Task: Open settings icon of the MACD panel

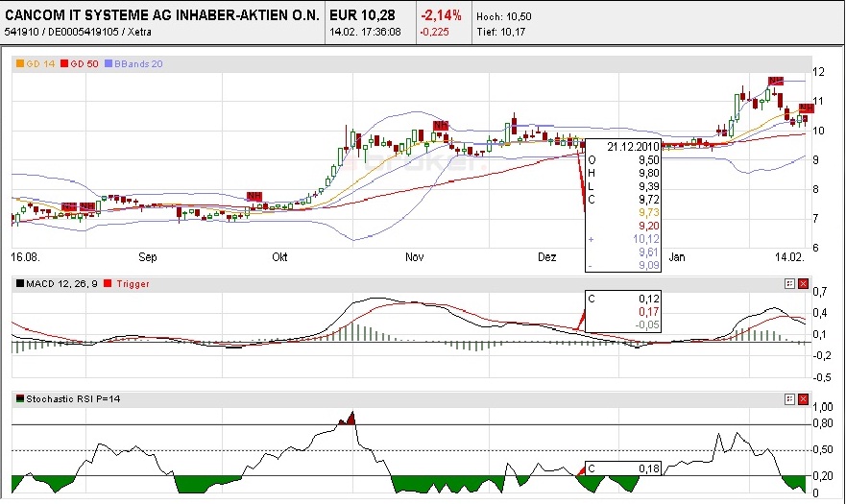Action: (789, 284)
